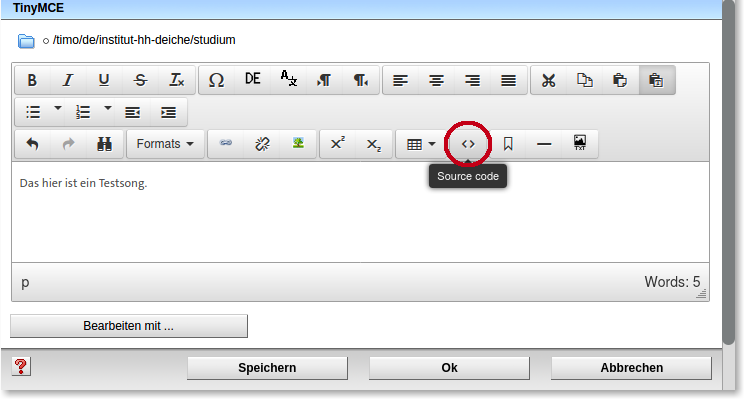
Task: Apply superscript formatting
Action: coord(338,143)
